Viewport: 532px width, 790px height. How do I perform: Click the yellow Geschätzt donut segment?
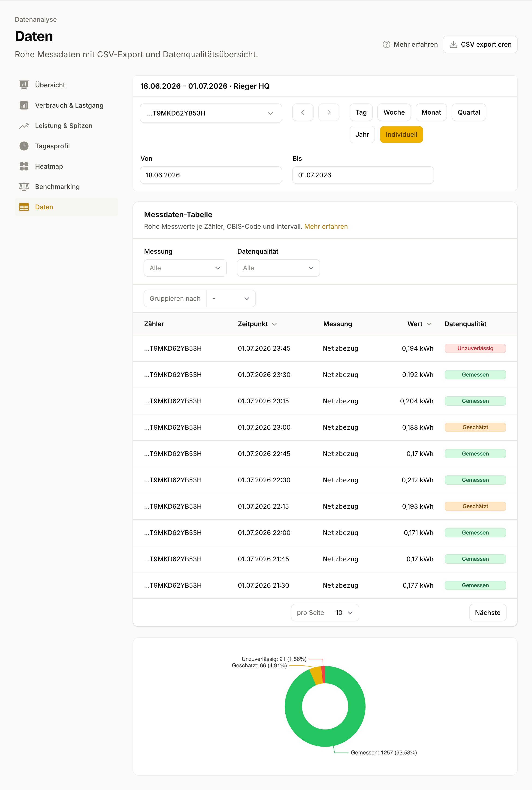point(317,676)
